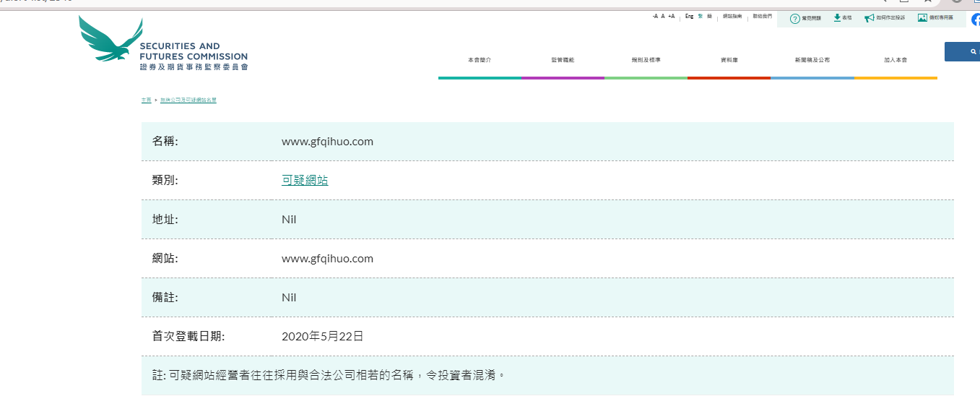Viewport: 980px width, 417px height.
Task: Open the Facebook icon
Action: click(976, 20)
